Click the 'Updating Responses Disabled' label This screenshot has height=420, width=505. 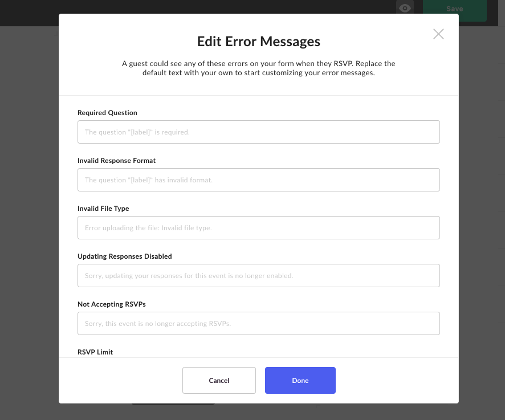click(125, 256)
